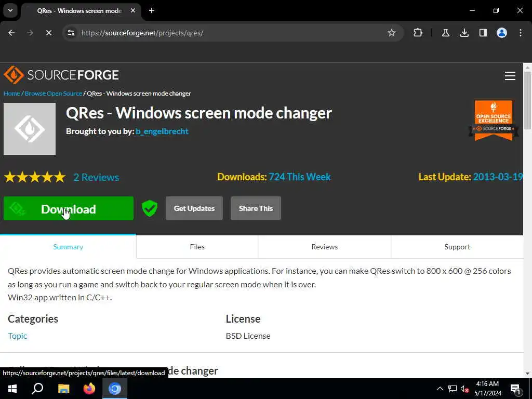
Task: Click the muted volume tray icon
Action: tap(464, 389)
